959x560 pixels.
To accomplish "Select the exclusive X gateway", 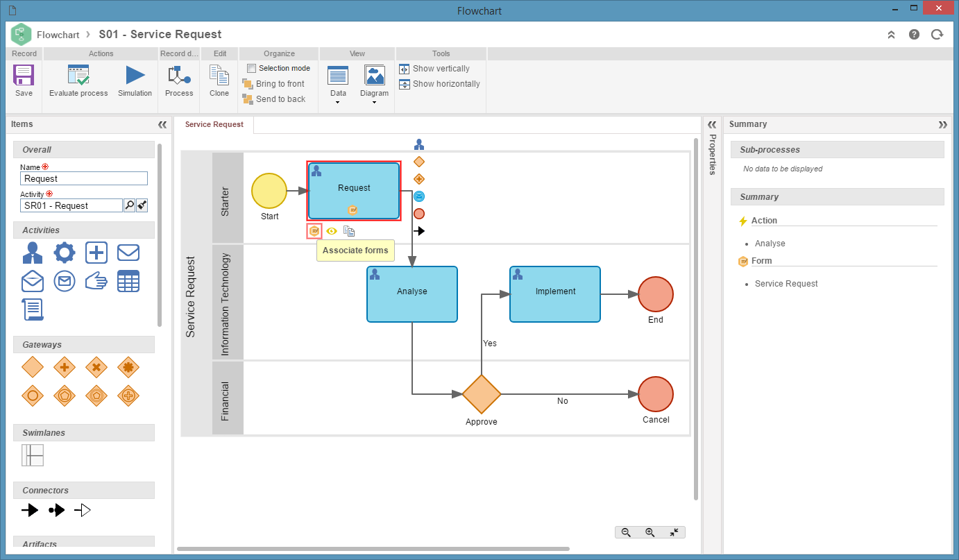I will pos(96,367).
